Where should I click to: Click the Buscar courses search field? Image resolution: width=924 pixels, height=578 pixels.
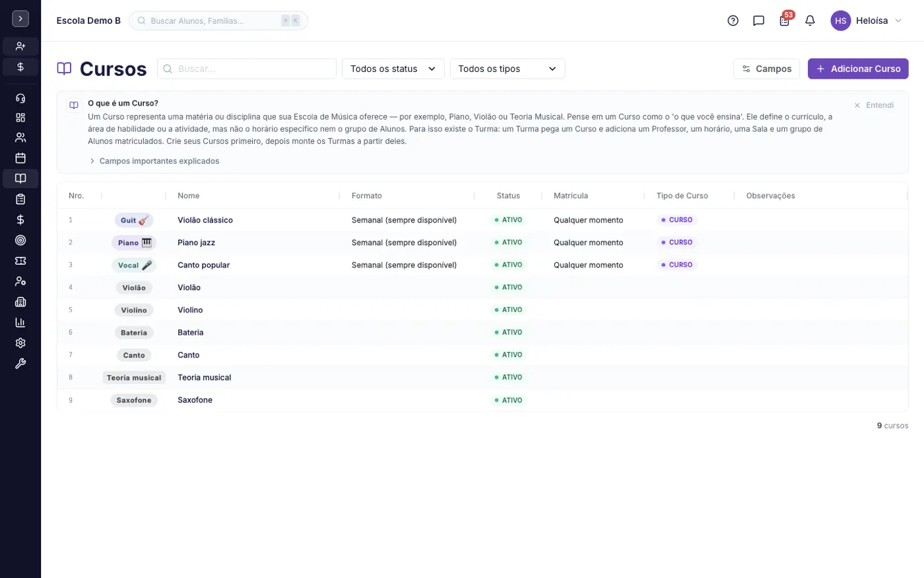[x=247, y=69]
